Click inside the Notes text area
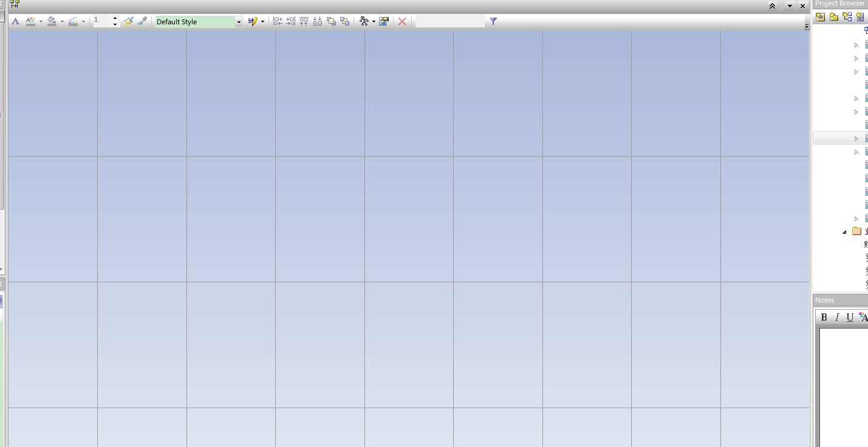This screenshot has width=868, height=447. [844, 387]
